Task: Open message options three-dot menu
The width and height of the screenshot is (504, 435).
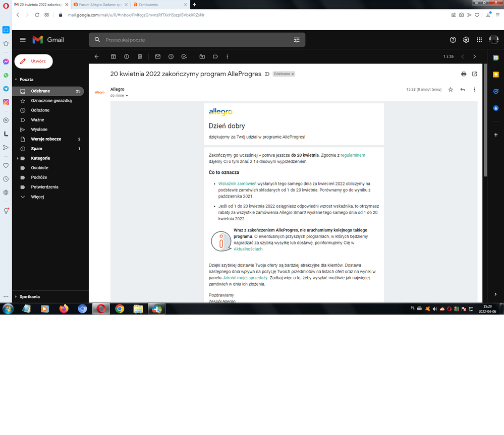Action: coord(474,90)
